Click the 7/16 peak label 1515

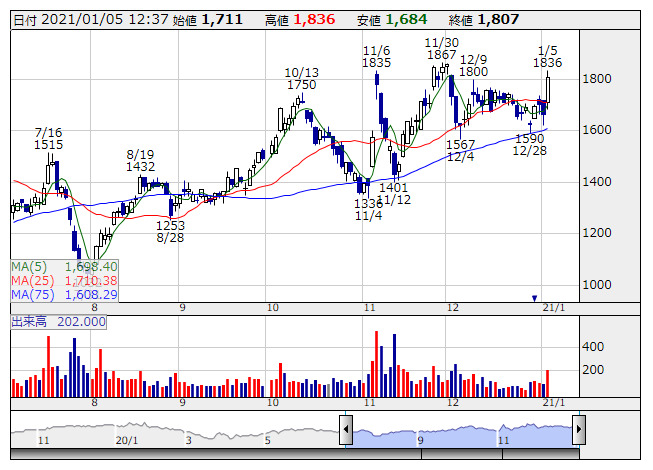coord(48,146)
